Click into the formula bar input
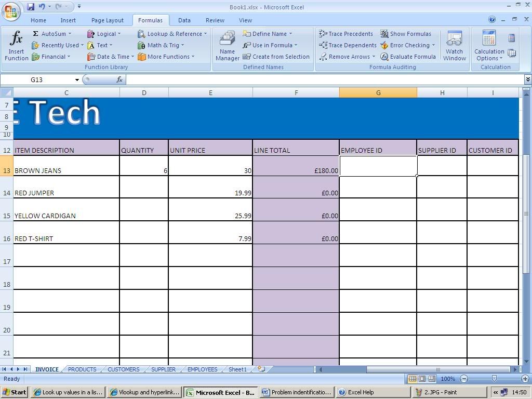532x399 pixels. point(325,79)
